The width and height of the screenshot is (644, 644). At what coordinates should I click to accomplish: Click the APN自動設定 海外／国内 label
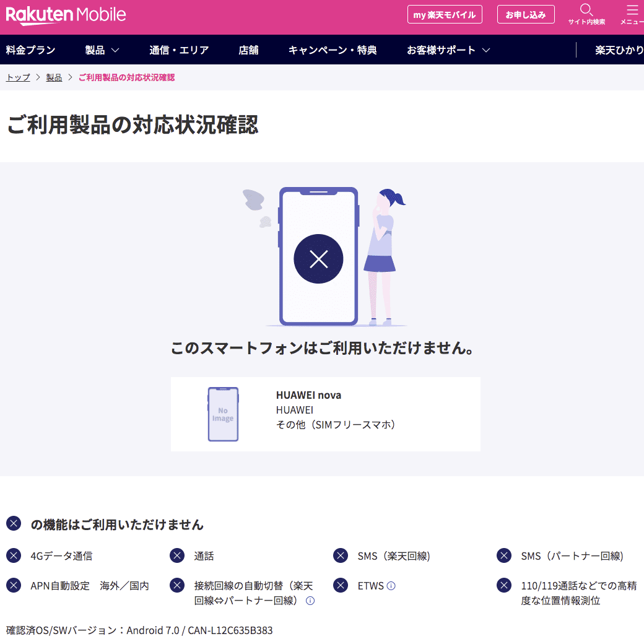tap(90, 586)
